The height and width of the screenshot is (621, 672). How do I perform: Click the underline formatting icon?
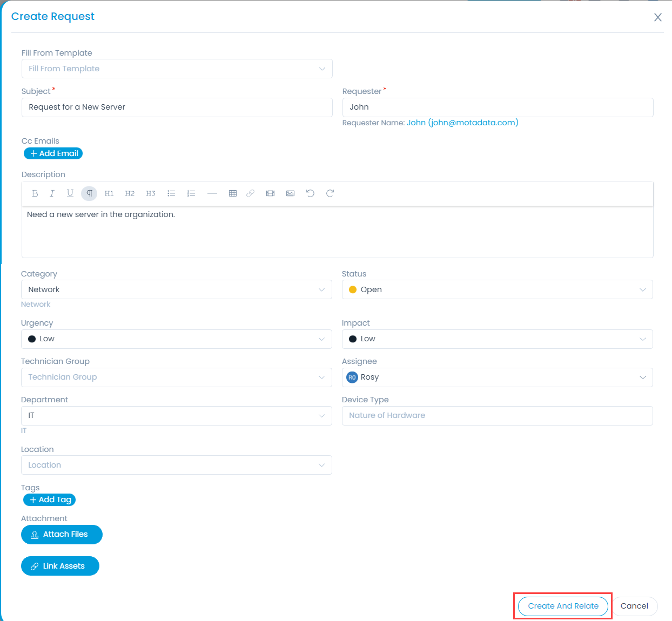click(x=70, y=193)
